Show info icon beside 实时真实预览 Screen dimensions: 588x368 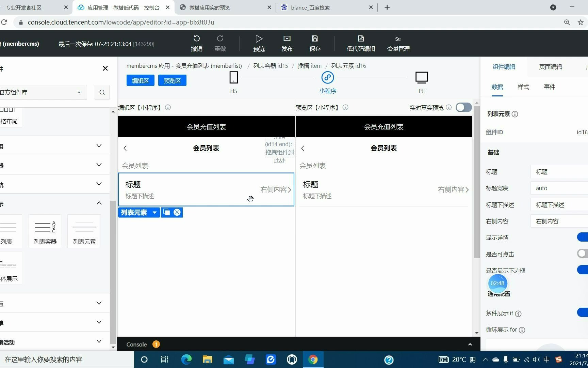448,107
